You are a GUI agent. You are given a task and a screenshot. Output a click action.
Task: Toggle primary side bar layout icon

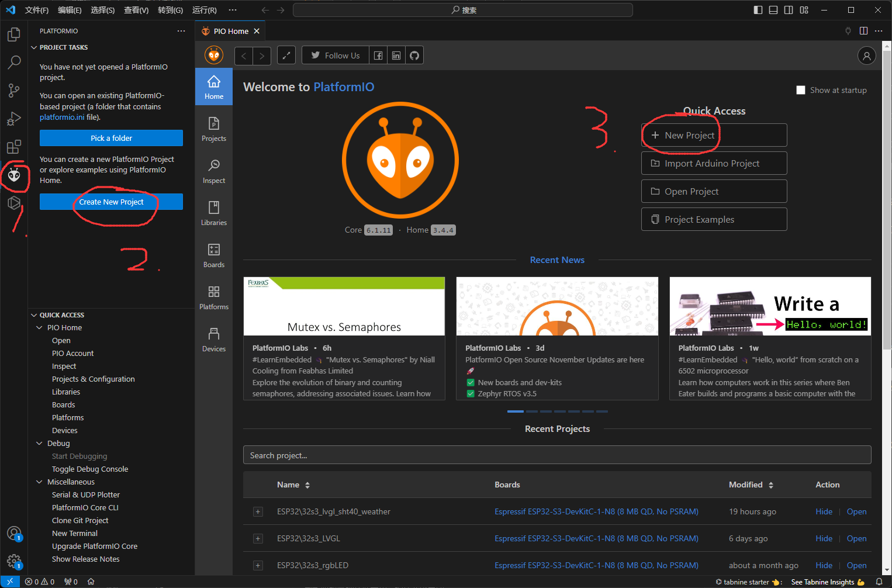click(x=758, y=10)
